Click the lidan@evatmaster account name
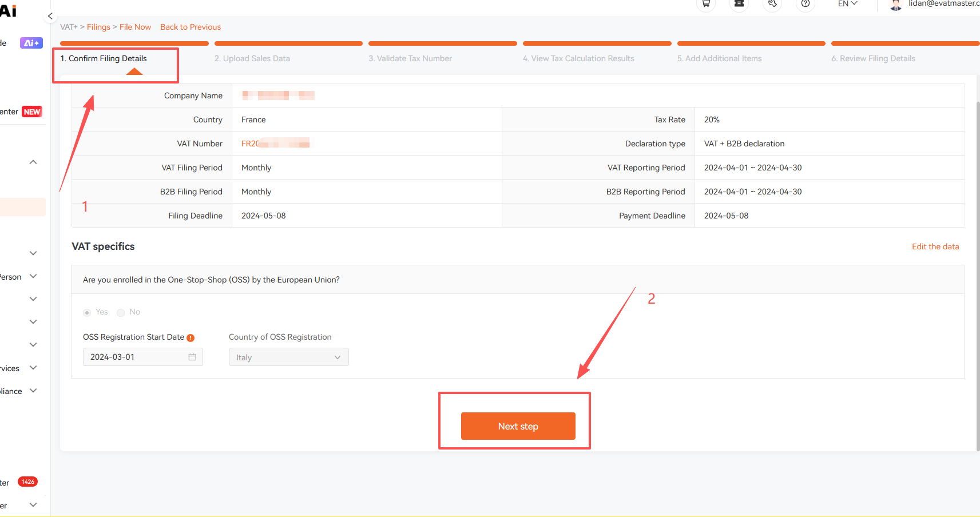Viewport: 980px width, 517px height. click(x=944, y=3)
